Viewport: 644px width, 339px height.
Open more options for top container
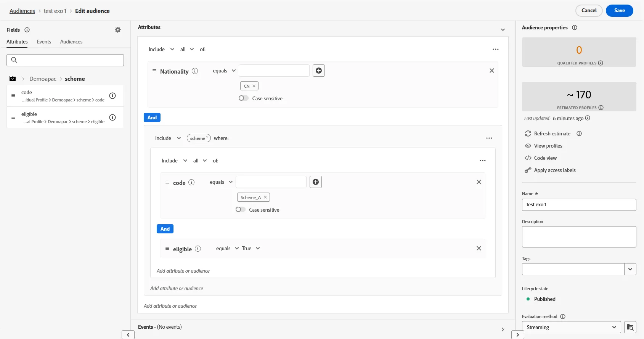[x=496, y=49]
